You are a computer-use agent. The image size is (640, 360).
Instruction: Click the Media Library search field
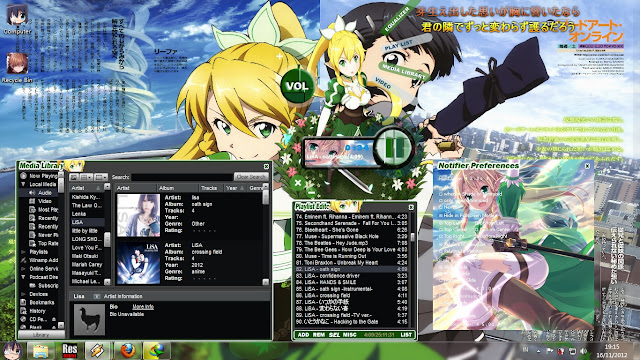tap(182, 177)
